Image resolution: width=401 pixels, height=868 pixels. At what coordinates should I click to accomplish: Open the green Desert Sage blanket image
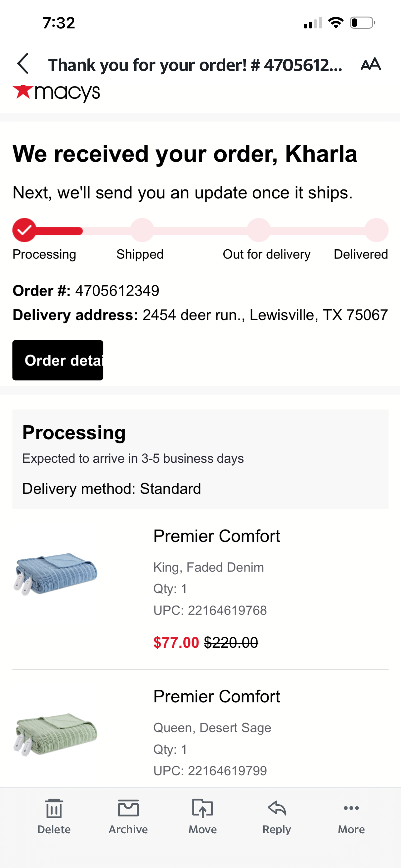pyautogui.click(x=56, y=734)
